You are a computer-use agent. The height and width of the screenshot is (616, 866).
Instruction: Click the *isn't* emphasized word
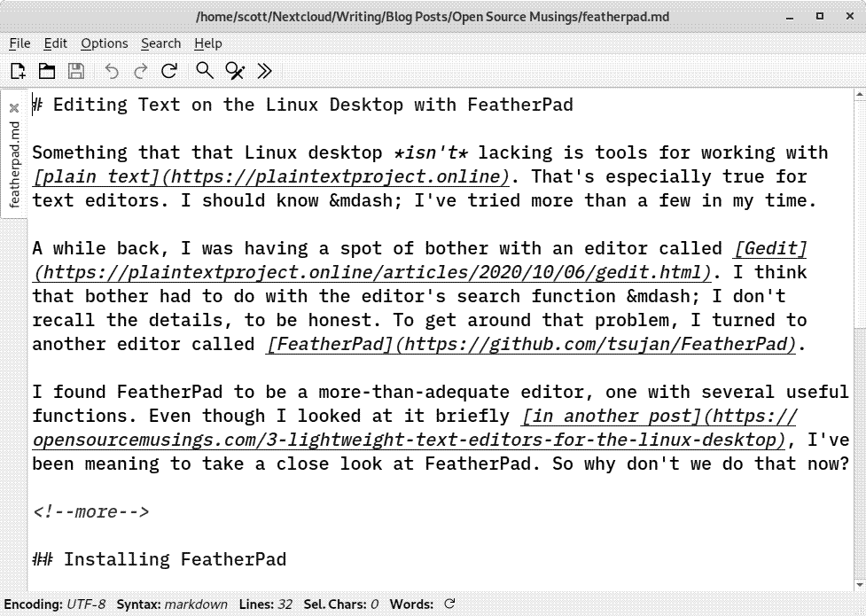tap(431, 152)
